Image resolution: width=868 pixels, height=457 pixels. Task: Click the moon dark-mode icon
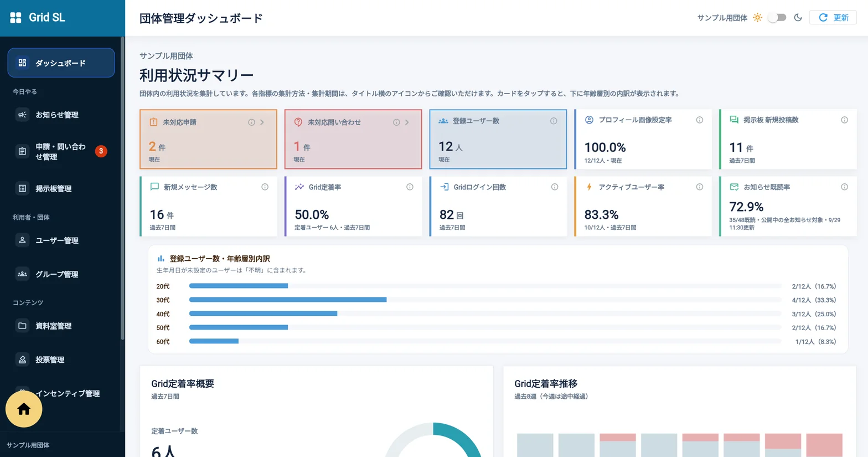(798, 18)
